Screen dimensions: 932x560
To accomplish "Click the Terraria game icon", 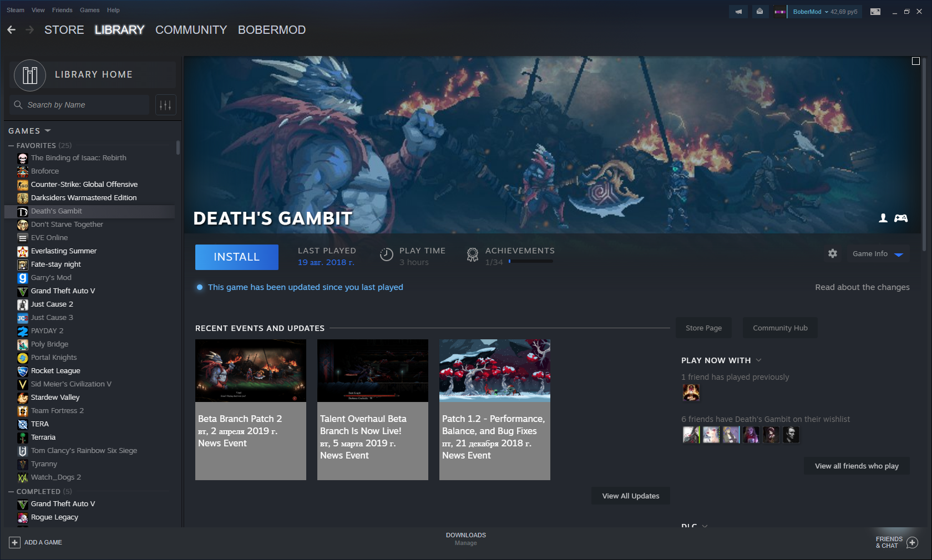I will [23, 437].
